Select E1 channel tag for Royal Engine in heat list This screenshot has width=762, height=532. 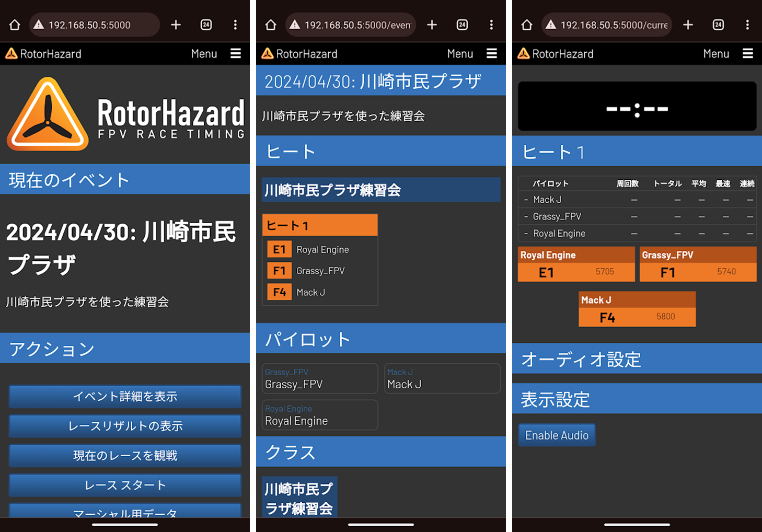279,249
